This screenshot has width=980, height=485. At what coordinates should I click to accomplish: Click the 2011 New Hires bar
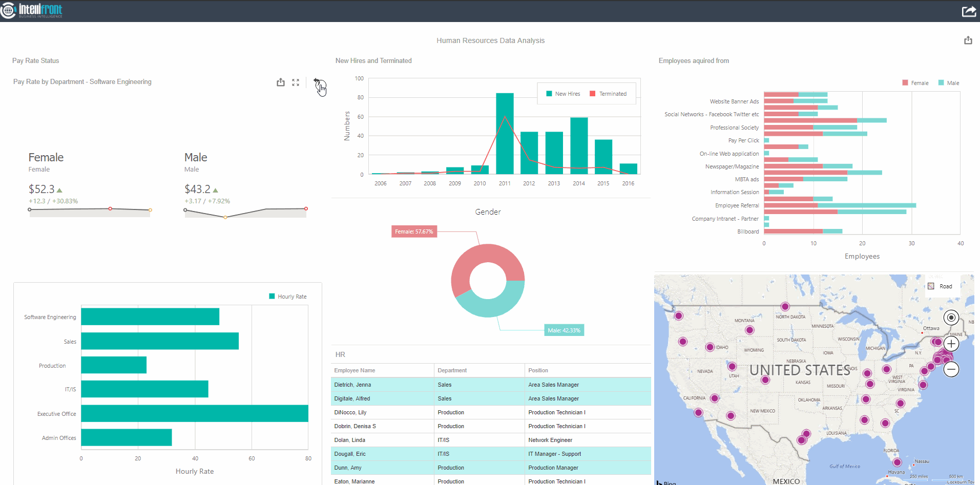(505, 133)
